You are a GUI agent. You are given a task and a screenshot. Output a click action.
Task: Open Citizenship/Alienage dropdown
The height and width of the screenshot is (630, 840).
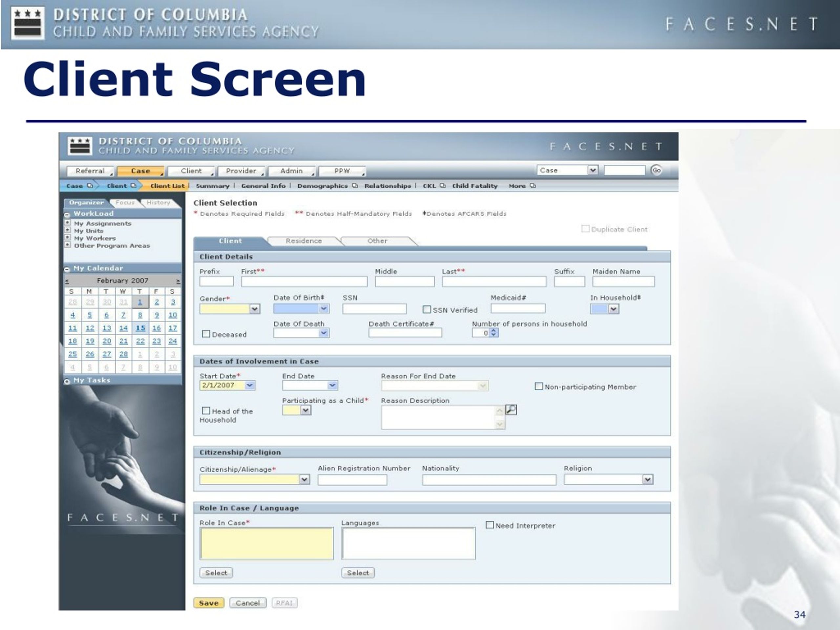click(x=304, y=480)
